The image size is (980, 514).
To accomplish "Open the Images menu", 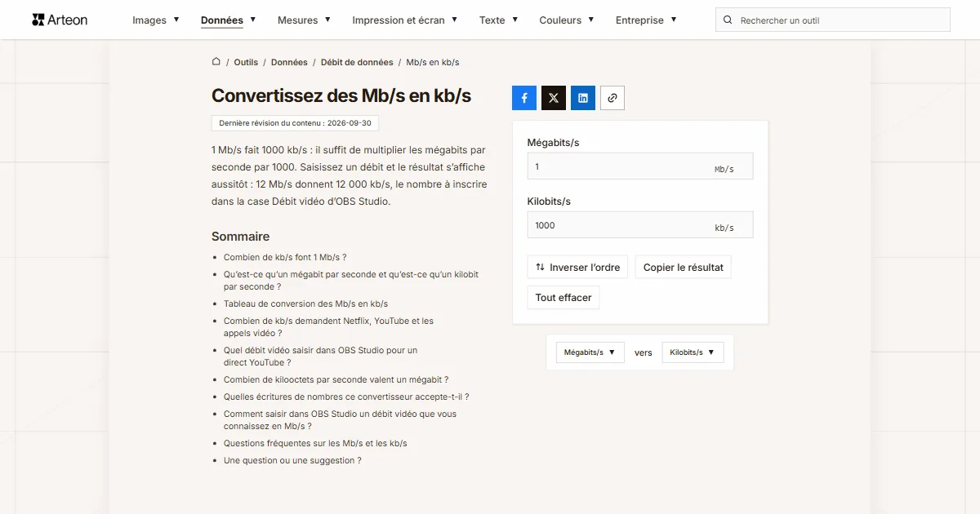I will tap(156, 20).
